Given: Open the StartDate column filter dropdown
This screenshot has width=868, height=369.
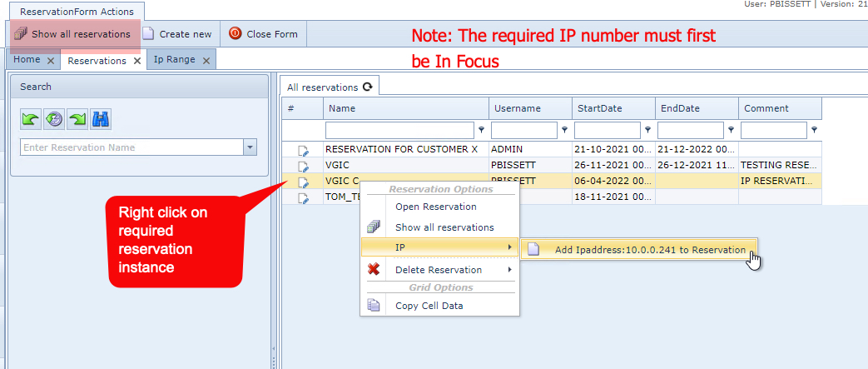Looking at the screenshot, I should (648, 130).
